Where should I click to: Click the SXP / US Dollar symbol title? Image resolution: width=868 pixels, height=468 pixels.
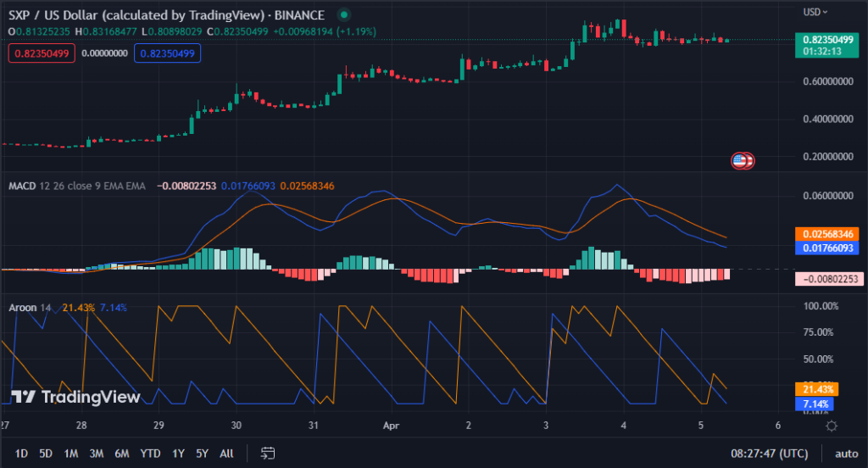click(166, 15)
